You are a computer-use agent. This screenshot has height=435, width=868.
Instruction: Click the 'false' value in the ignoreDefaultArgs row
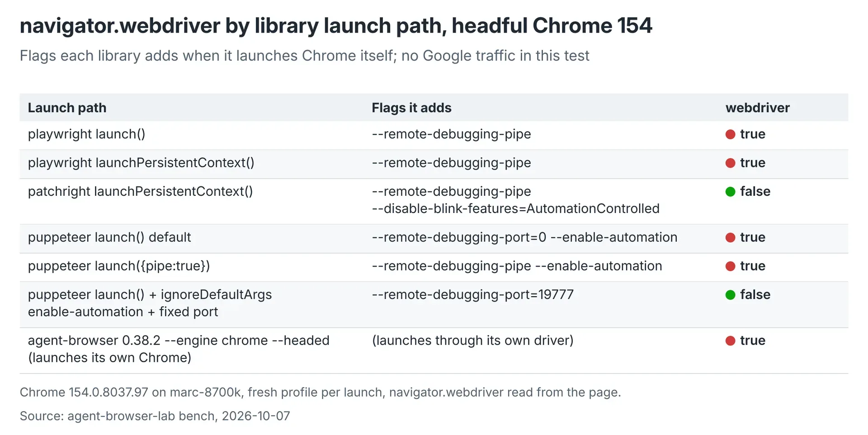[755, 295]
